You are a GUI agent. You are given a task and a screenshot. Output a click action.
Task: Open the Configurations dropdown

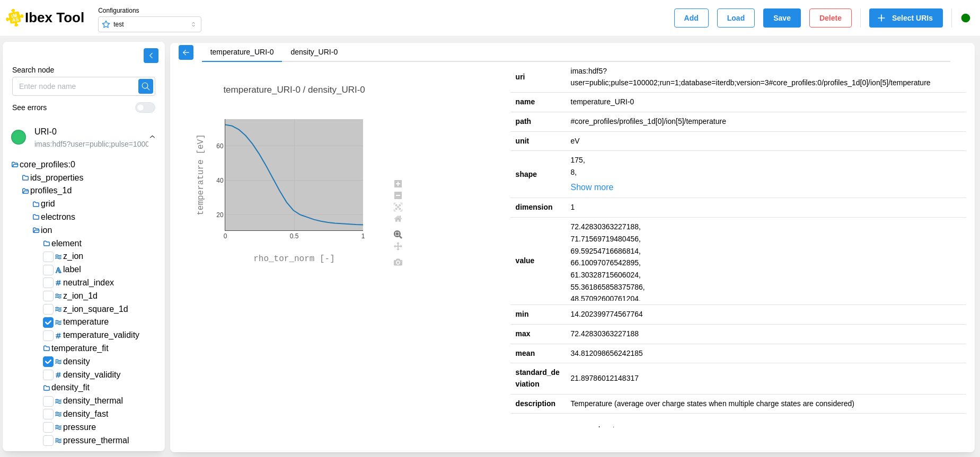149,24
